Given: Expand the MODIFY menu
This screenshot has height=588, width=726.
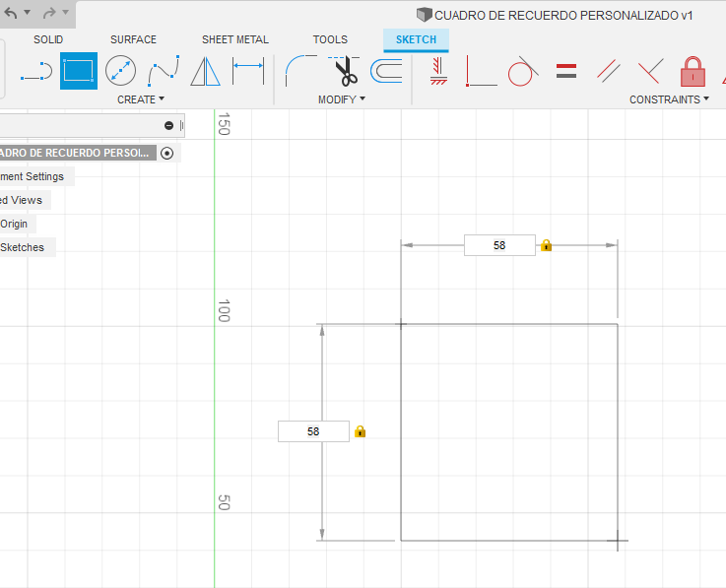Looking at the screenshot, I should (342, 99).
